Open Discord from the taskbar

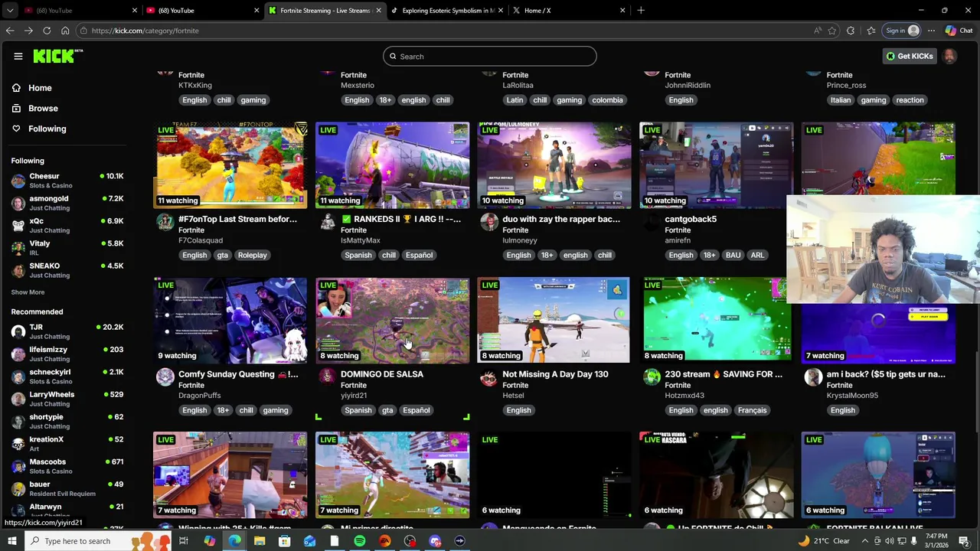(x=435, y=541)
